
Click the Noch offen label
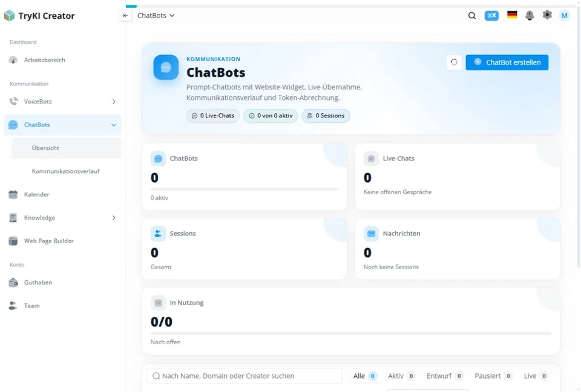(165, 342)
